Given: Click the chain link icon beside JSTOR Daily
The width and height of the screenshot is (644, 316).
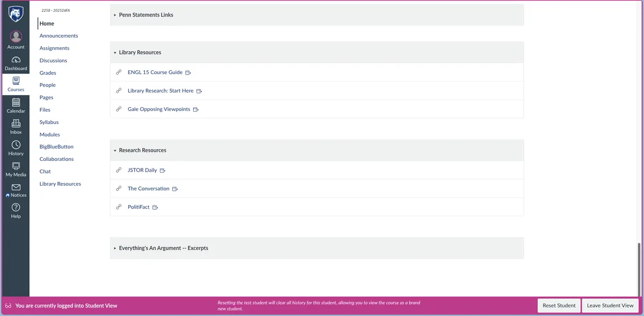Looking at the screenshot, I should click(x=119, y=170).
